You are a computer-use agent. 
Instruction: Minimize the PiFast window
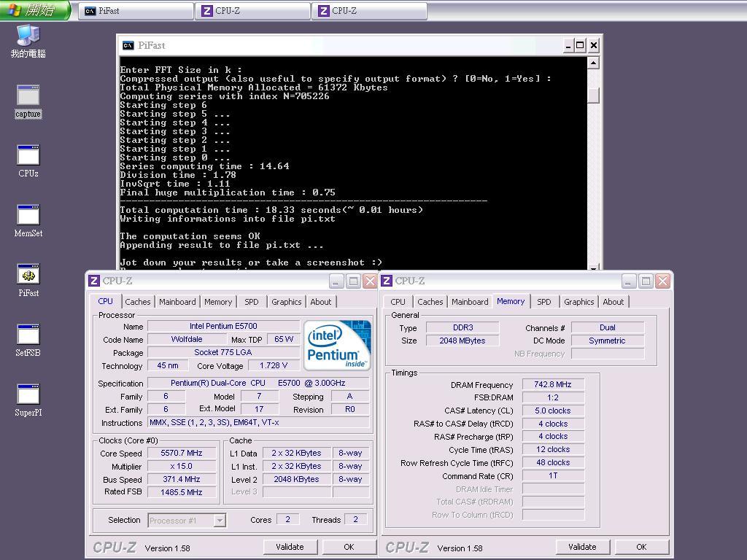coord(568,46)
